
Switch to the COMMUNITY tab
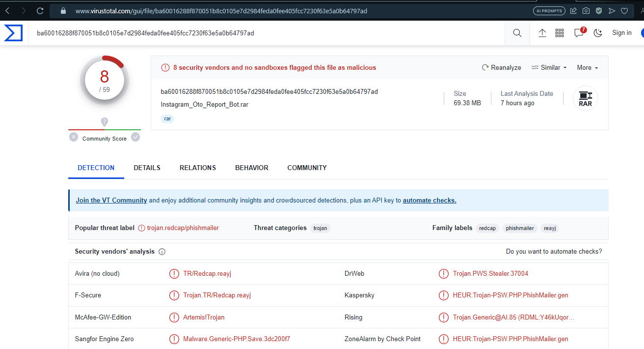pos(307,168)
